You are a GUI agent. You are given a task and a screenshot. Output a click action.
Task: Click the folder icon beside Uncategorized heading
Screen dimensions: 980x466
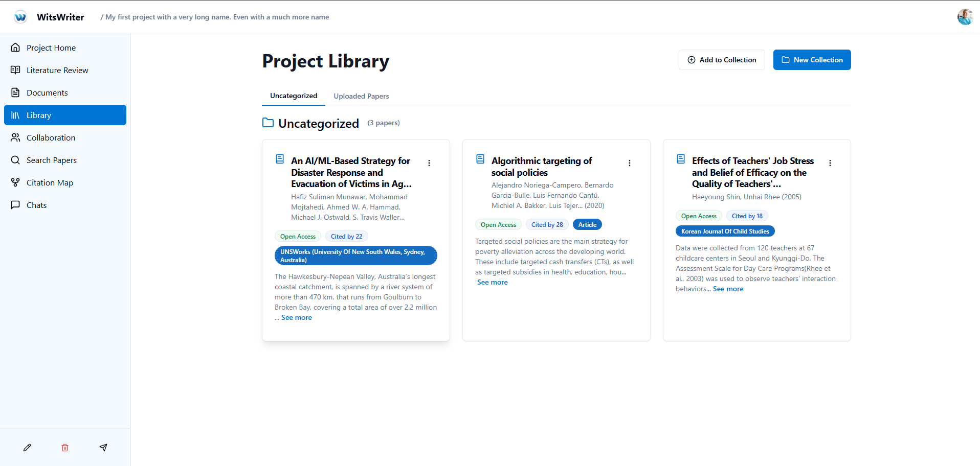click(x=268, y=123)
